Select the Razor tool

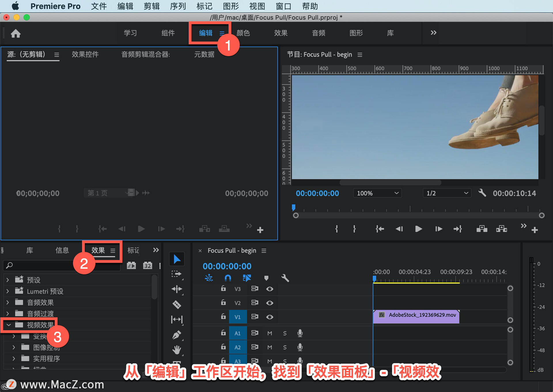click(x=177, y=304)
